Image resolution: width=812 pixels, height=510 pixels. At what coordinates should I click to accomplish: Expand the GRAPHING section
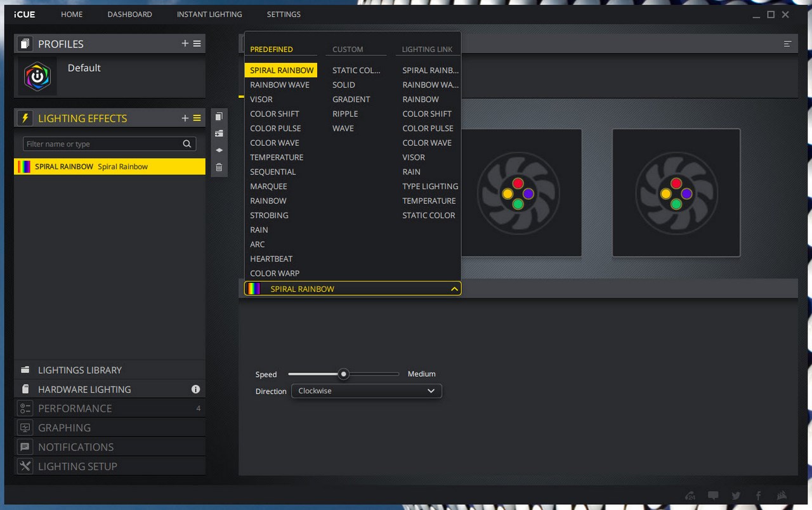click(x=110, y=428)
